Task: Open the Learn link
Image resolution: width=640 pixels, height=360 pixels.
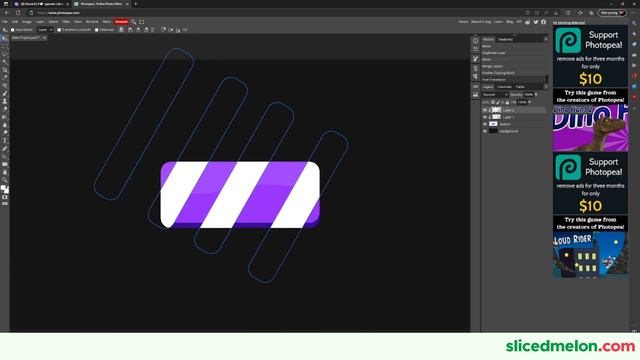Action: [x=498, y=22]
